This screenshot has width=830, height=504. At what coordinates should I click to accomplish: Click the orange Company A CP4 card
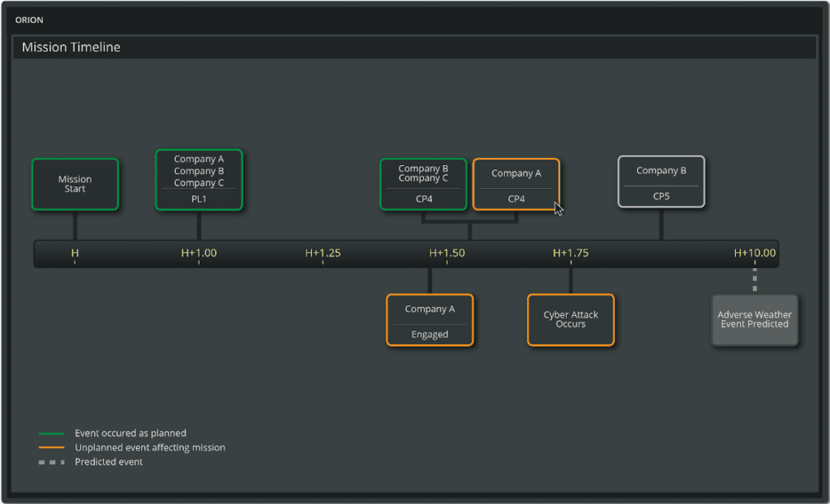click(516, 184)
